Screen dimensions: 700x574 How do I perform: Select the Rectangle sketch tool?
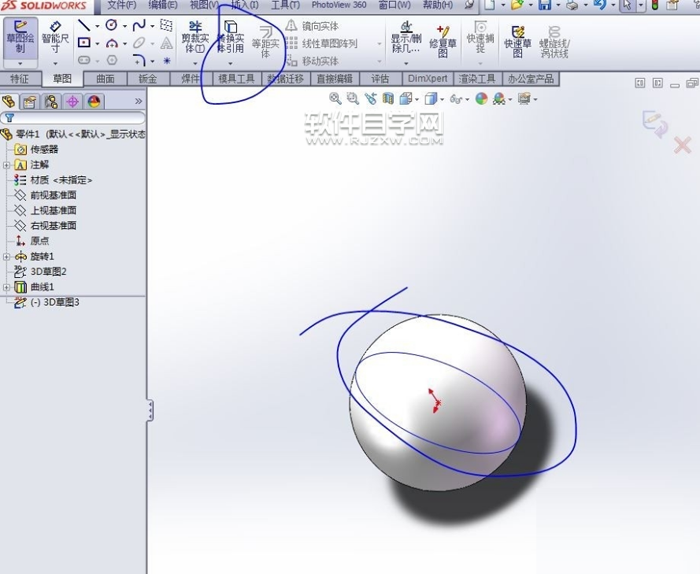click(x=84, y=43)
